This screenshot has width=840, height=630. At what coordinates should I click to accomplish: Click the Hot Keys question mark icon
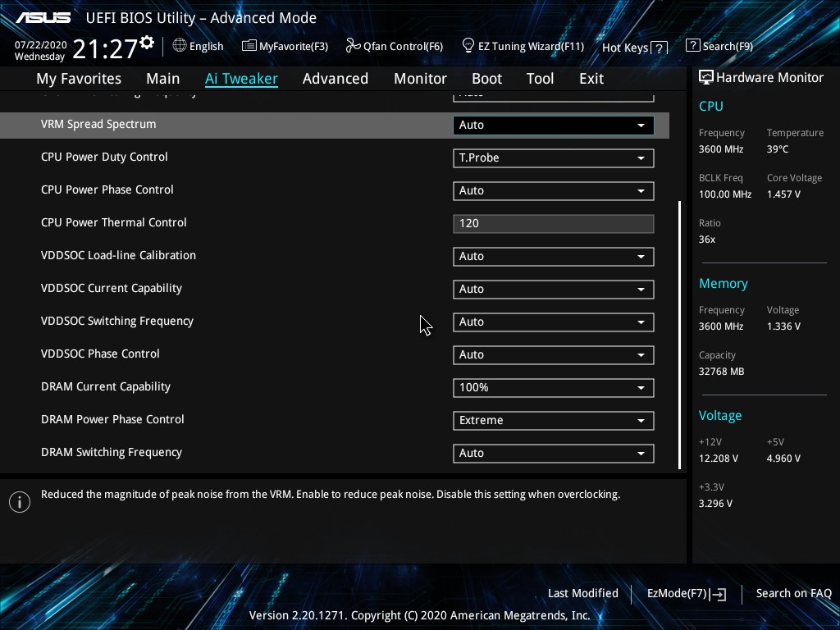point(660,48)
